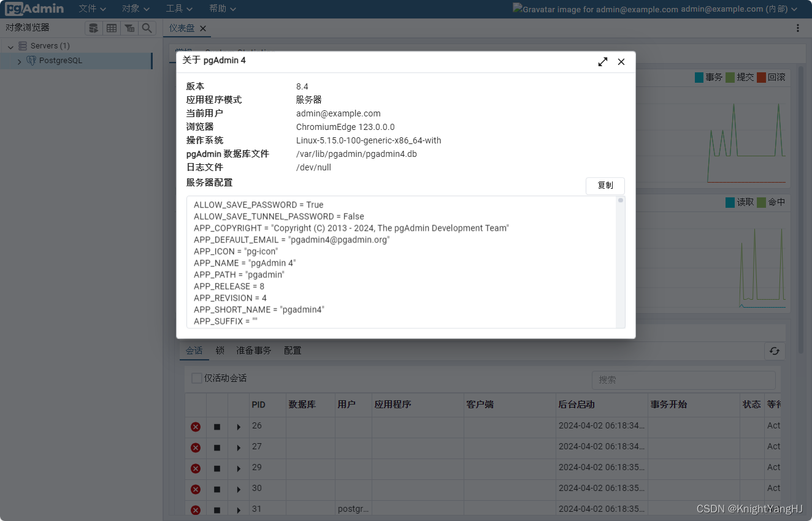Terminate session with PID 30
The height and width of the screenshot is (521, 812).
point(196,489)
